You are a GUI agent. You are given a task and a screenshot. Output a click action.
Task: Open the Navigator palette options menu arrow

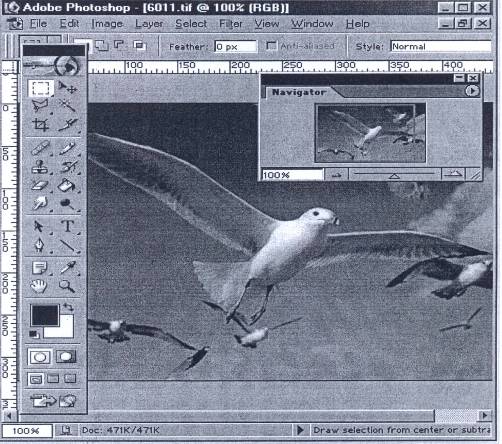click(x=472, y=91)
